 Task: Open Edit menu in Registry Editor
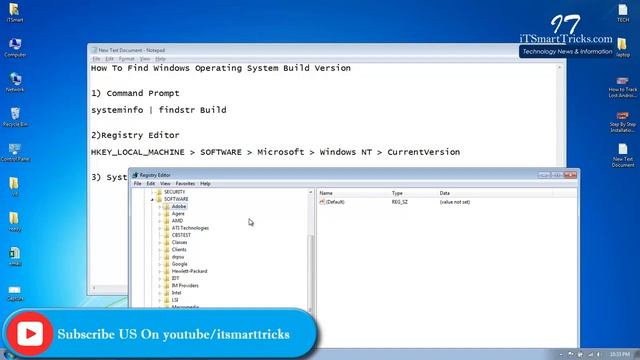point(151,184)
